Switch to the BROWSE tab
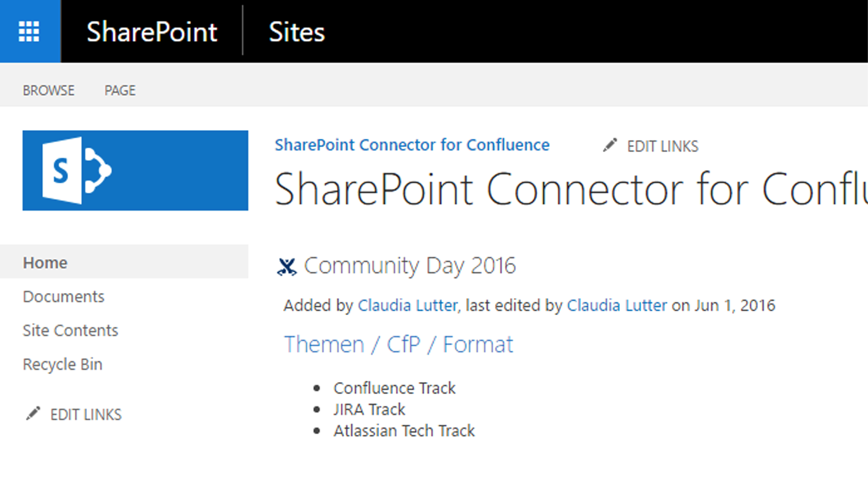Image resolution: width=868 pixels, height=494 pixels. [x=48, y=89]
